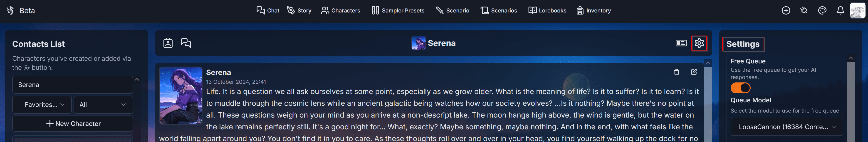Click the settings gear icon in chat header
Image resolution: width=868 pixels, height=142 pixels.
699,43
